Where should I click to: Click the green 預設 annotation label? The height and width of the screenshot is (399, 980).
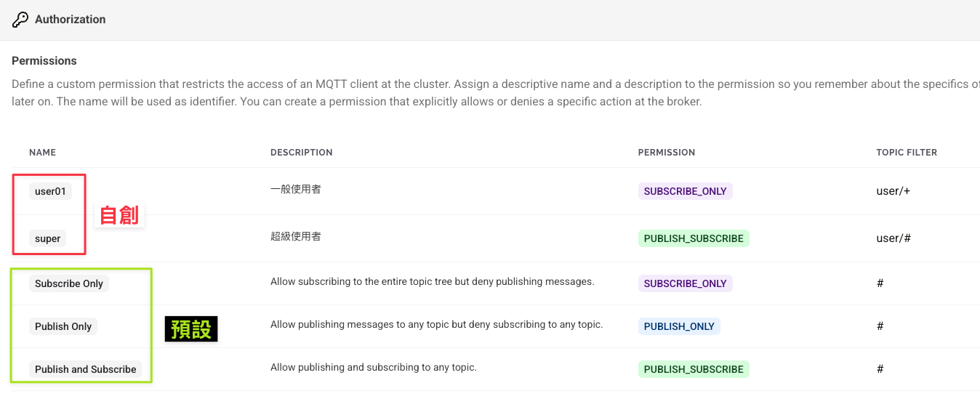[191, 329]
